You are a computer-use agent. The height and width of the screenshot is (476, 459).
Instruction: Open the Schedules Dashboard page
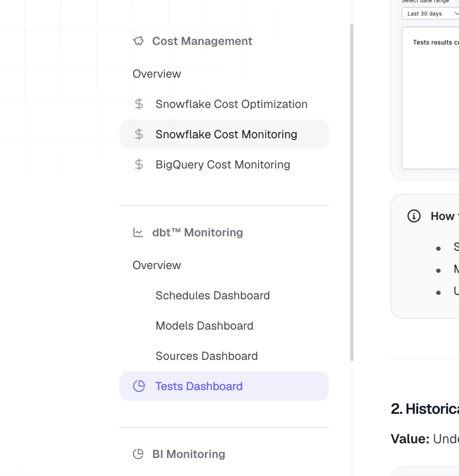click(224, 295)
